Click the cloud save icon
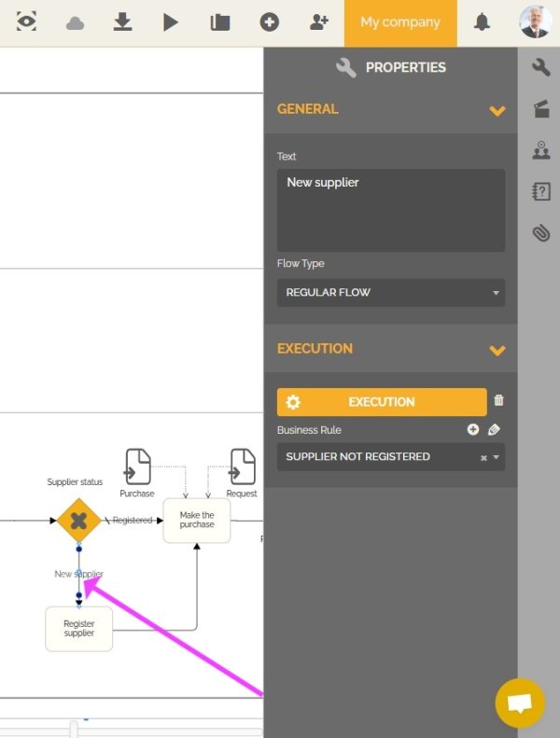The image size is (560, 738). 76,22
